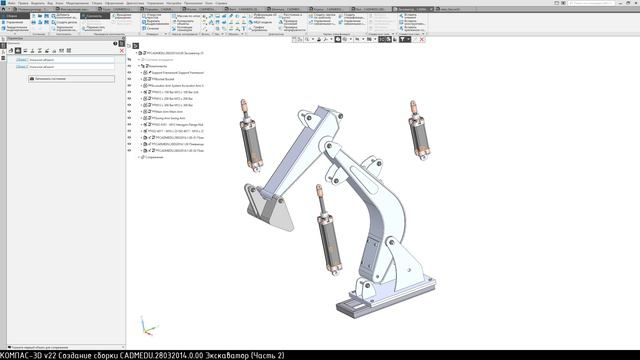Open the Diagnostics menu
Viewport: 640px width, 360px height.
(x=135, y=3)
